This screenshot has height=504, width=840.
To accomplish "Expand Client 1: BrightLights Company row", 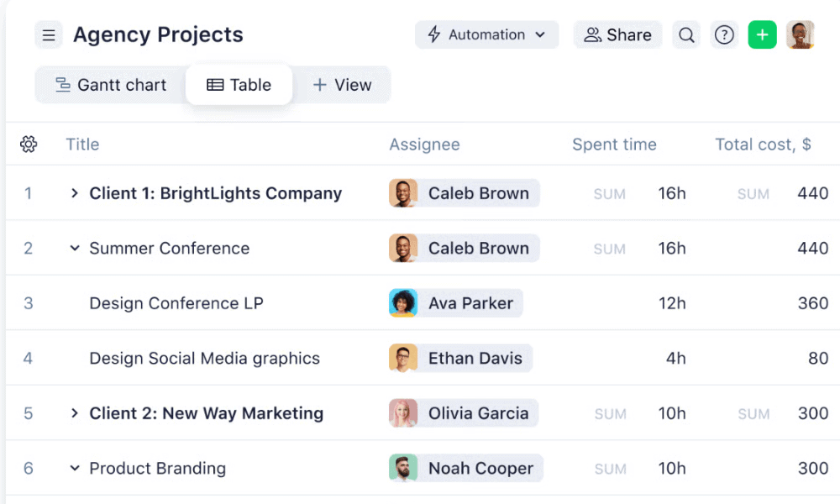I will (75, 193).
